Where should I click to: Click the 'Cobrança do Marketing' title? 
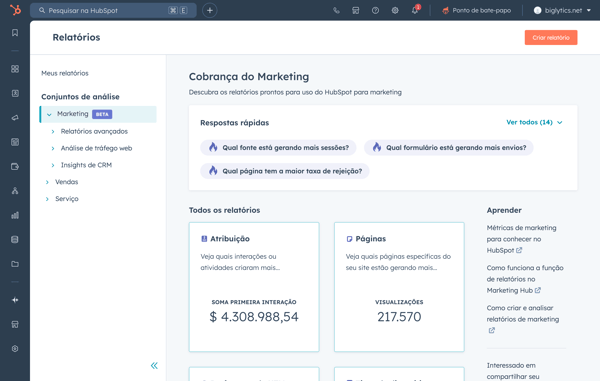coord(249,77)
